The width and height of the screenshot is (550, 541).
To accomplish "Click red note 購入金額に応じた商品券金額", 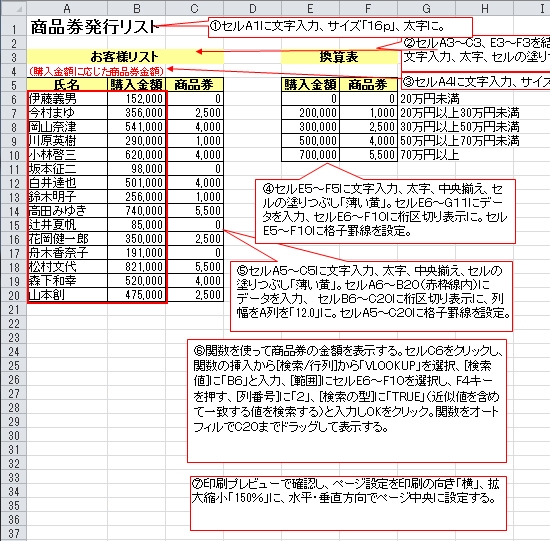I will (x=96, y=71).
